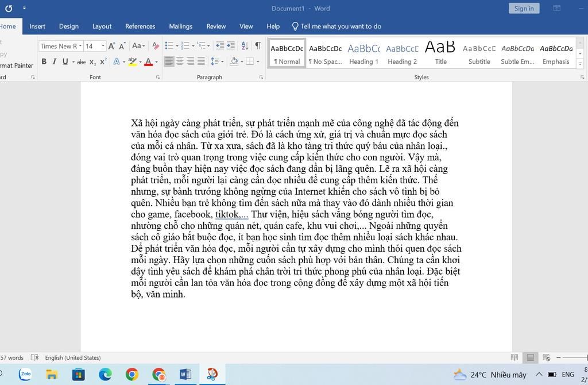
Task: Open Zalo from the taskbar
Action: [25, 374]
